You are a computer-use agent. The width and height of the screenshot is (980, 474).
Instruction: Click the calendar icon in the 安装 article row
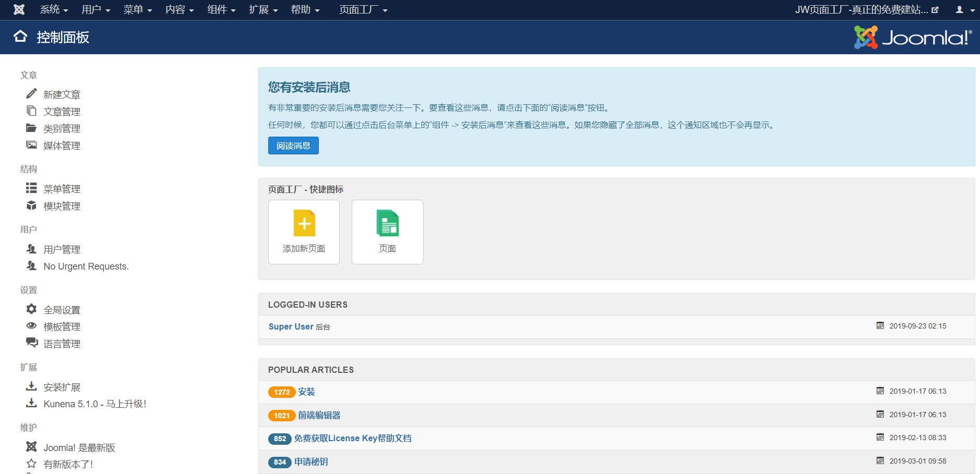coord(880,391)
